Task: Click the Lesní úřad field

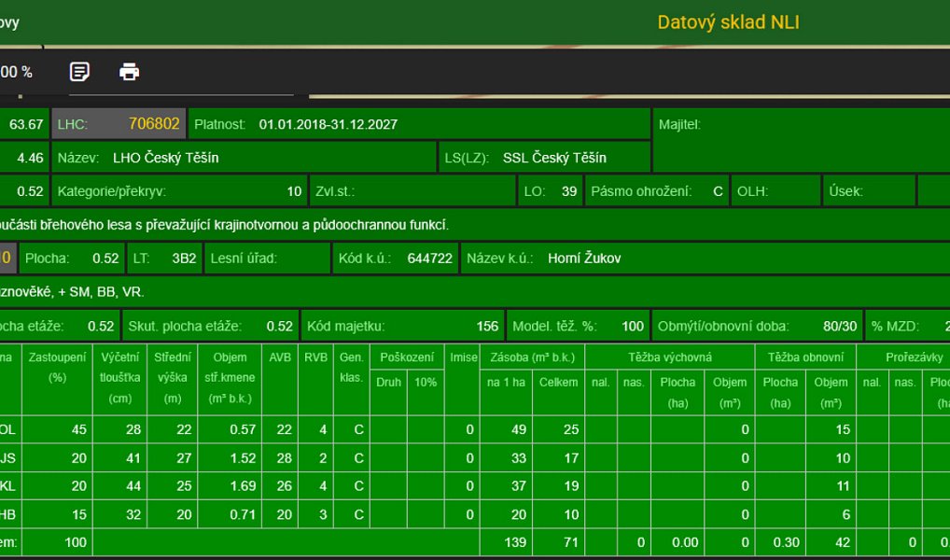Action: coord(268,259)
